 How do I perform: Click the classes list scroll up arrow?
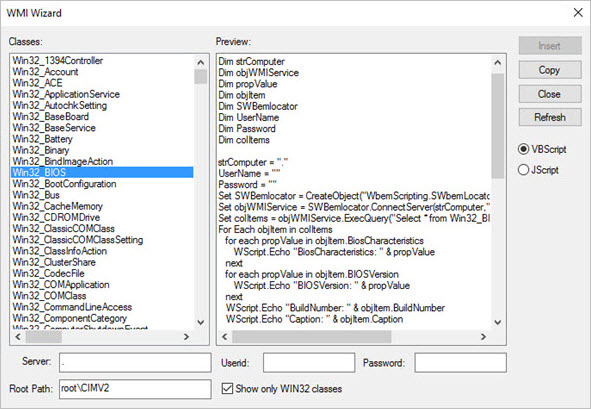pyautogui.click(x=201, y=62)
